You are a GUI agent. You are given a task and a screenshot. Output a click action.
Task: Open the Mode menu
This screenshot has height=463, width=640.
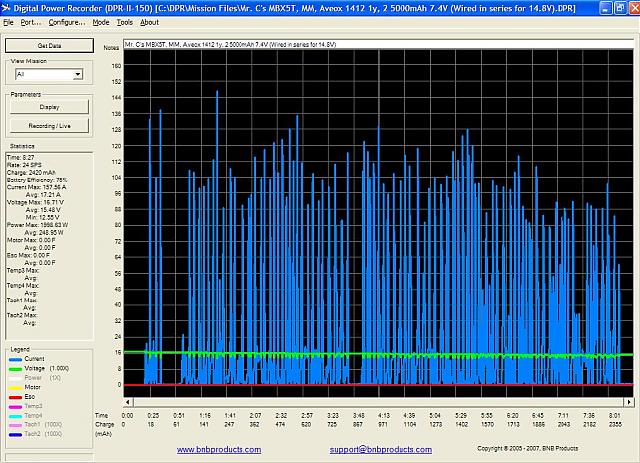(x=101, y=21)
